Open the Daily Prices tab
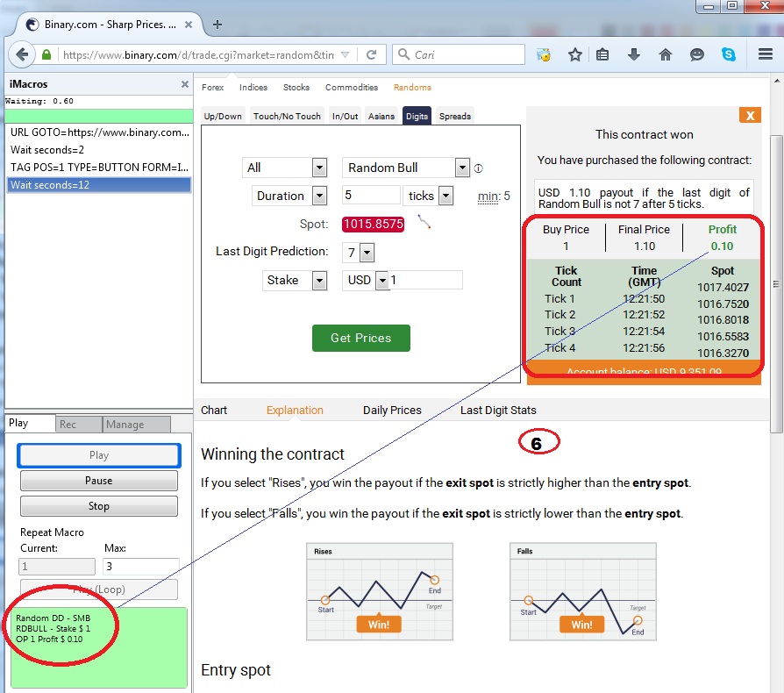Viewport: 784px width, 693px height. pos(392,411)
